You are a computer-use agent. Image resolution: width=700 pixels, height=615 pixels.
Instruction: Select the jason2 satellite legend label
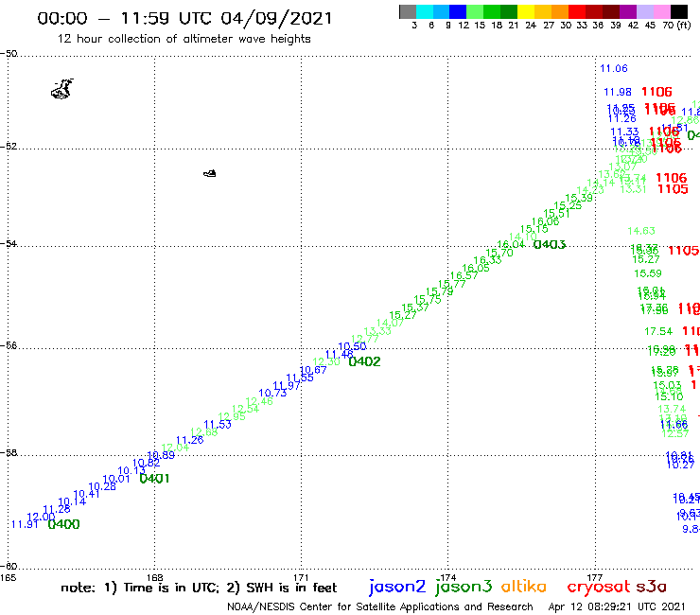click(397, 587)
